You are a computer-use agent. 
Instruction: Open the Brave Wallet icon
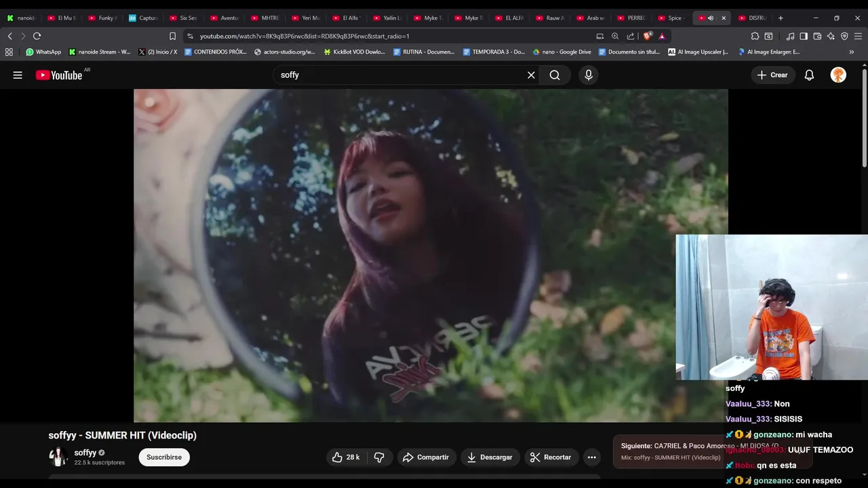(817, 36)
